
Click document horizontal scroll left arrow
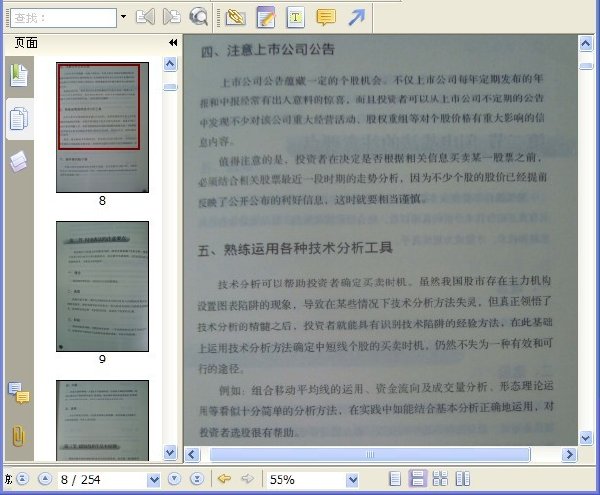click(x=192, y=454)
